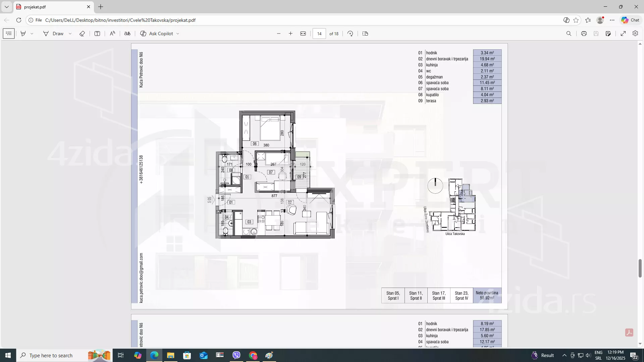Select the Erase tool

(82, 34)
